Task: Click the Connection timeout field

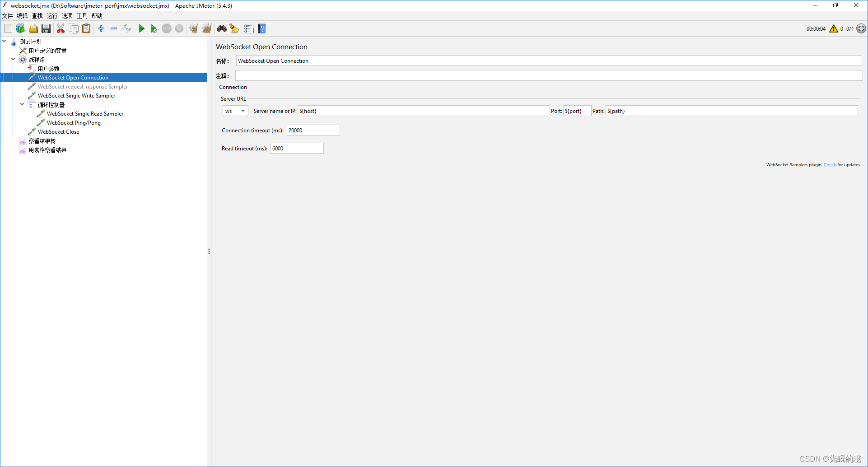Action: tap(313, 131)
